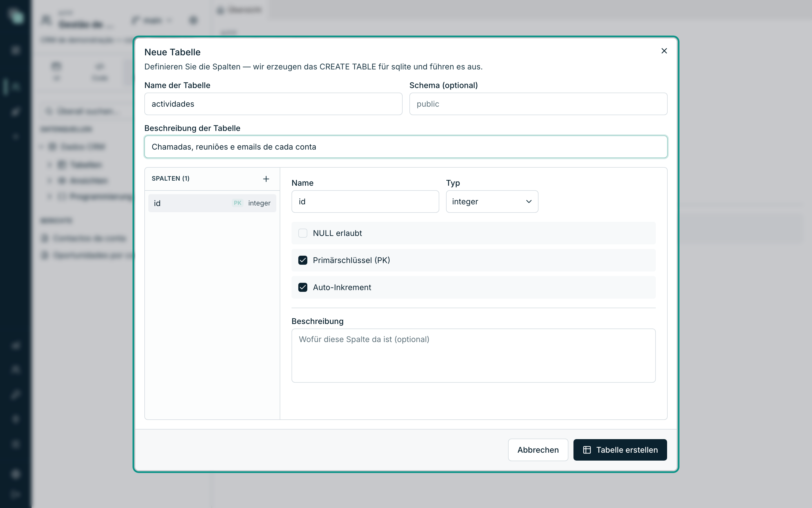This screenshot has width=812, height=508.
Task: Click the column Name input
Action: click(x=365, y=202)
